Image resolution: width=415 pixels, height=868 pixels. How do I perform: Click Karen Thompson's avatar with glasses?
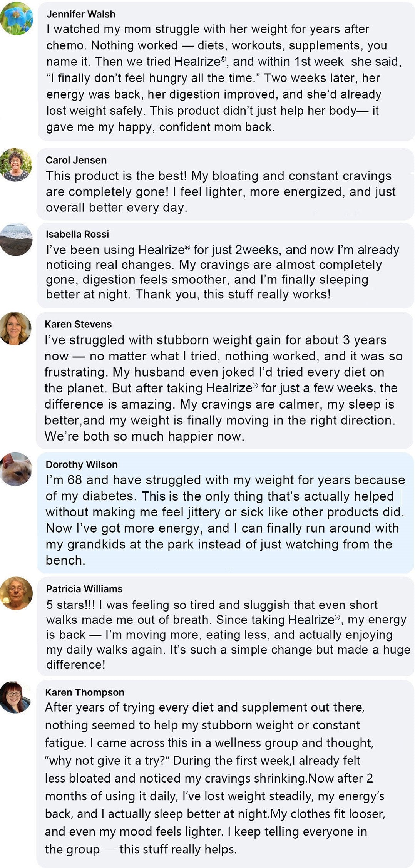15,697
